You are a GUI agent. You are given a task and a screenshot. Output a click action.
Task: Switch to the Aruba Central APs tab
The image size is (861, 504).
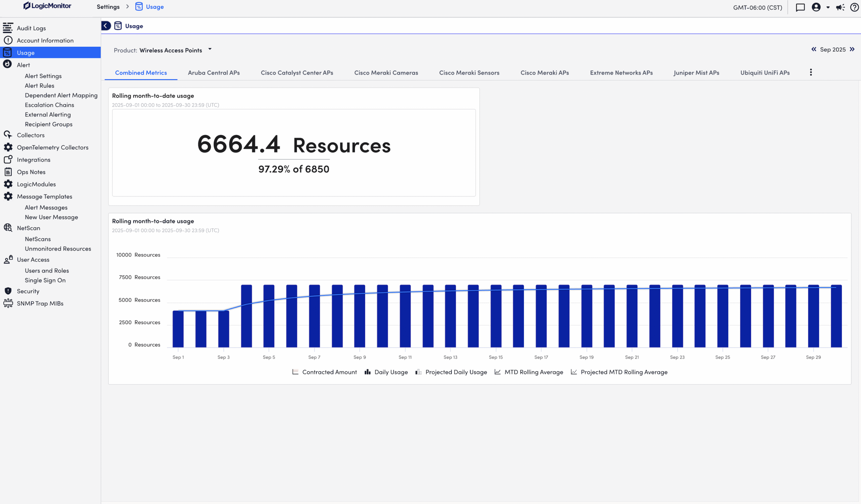pyautogui.click(x=214, y=73)
